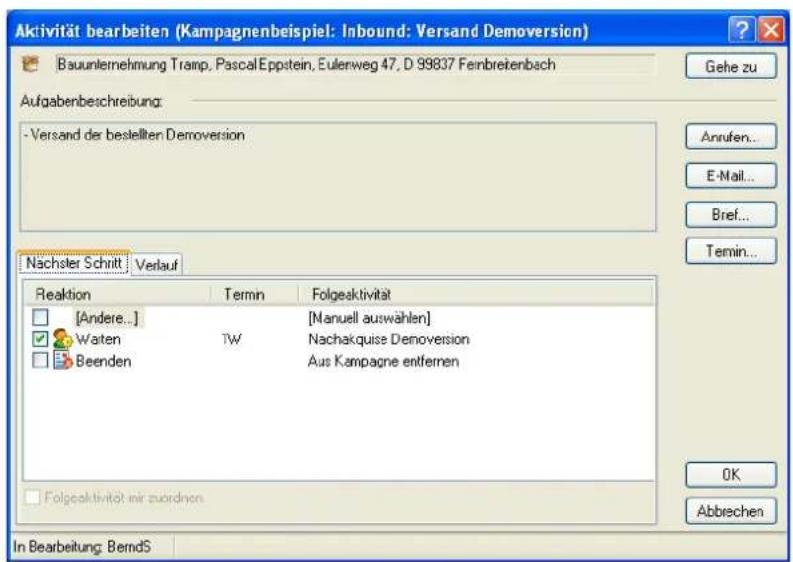The width and height of the screenshot is (793, 562).
Task: Toggle Folgeaktivität mir zuordnen checkbox
Action: pos(32,497)
